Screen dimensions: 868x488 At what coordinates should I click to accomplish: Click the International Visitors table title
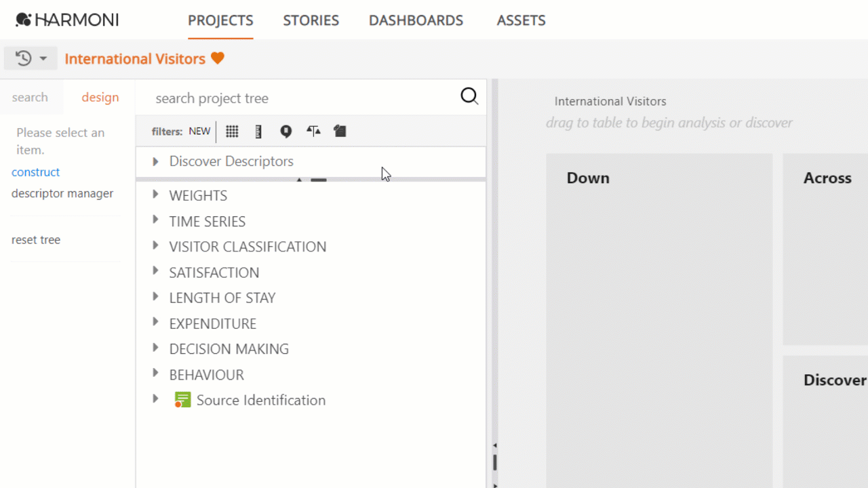(x=610, y=102)
